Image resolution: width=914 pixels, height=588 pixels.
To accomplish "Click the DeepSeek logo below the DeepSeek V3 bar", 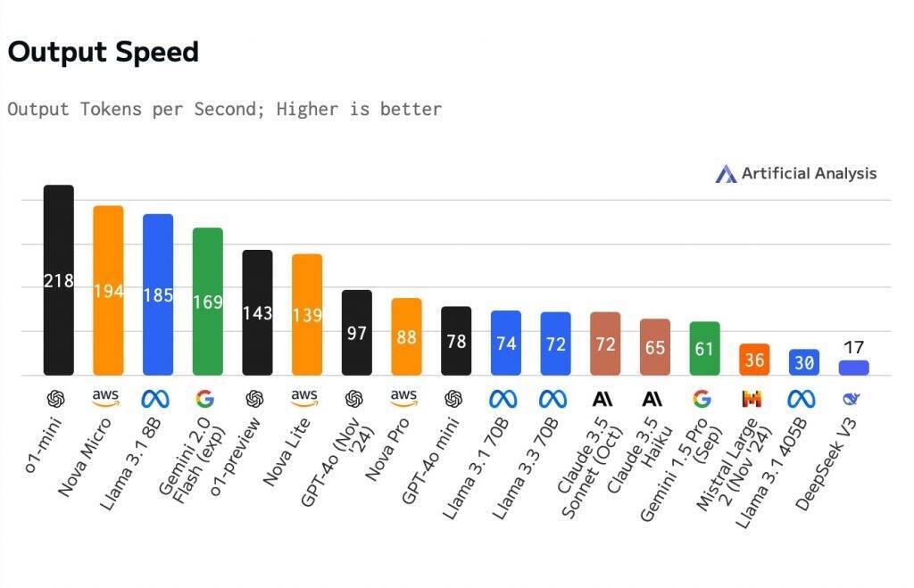I will [853, 399].
